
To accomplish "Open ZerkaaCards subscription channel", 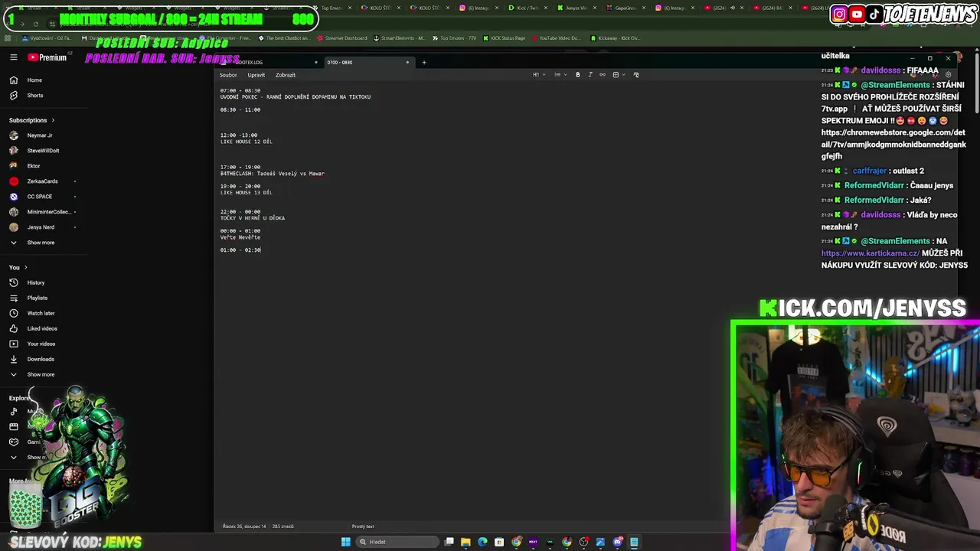I will (x=42, y=181).
